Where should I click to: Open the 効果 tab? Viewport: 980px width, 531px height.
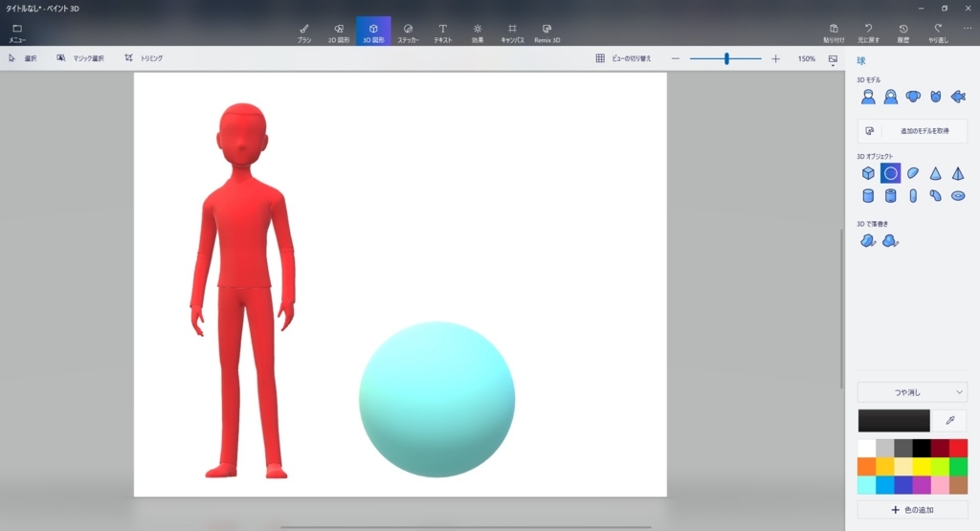coord(478,33)
